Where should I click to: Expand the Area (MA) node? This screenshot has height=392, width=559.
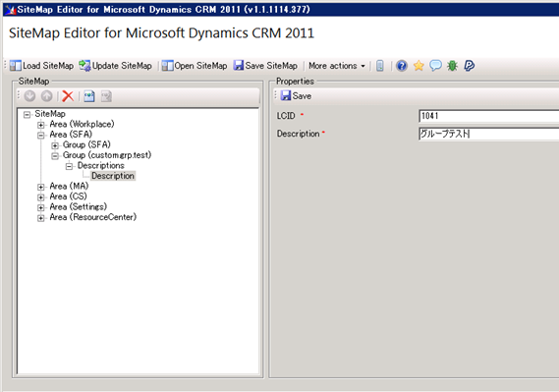(41, 187)
